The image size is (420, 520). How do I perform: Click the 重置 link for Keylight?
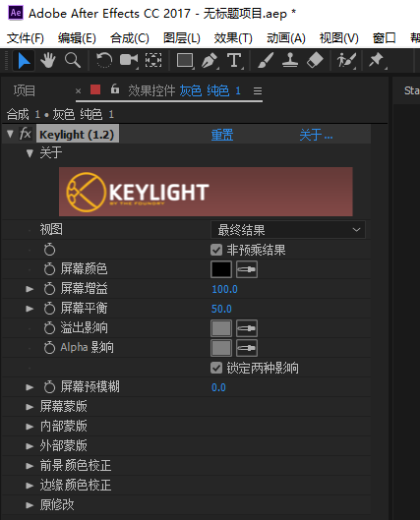(x=222, y=135)
